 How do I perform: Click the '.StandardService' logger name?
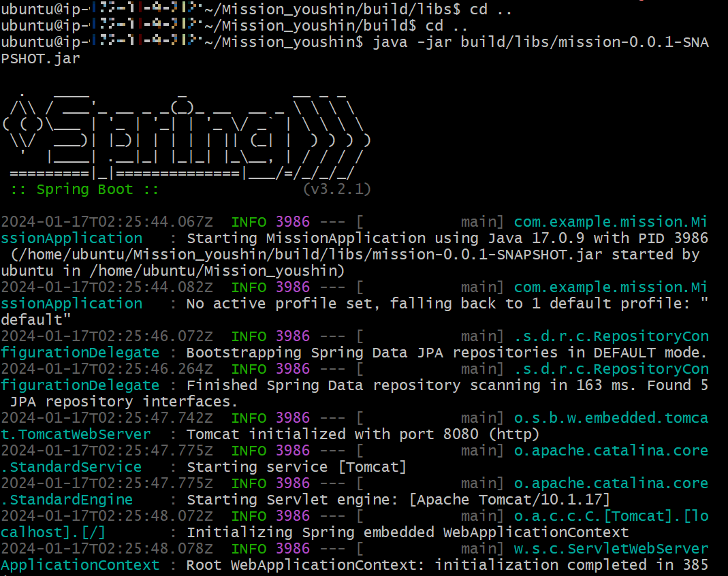point(72,467)
